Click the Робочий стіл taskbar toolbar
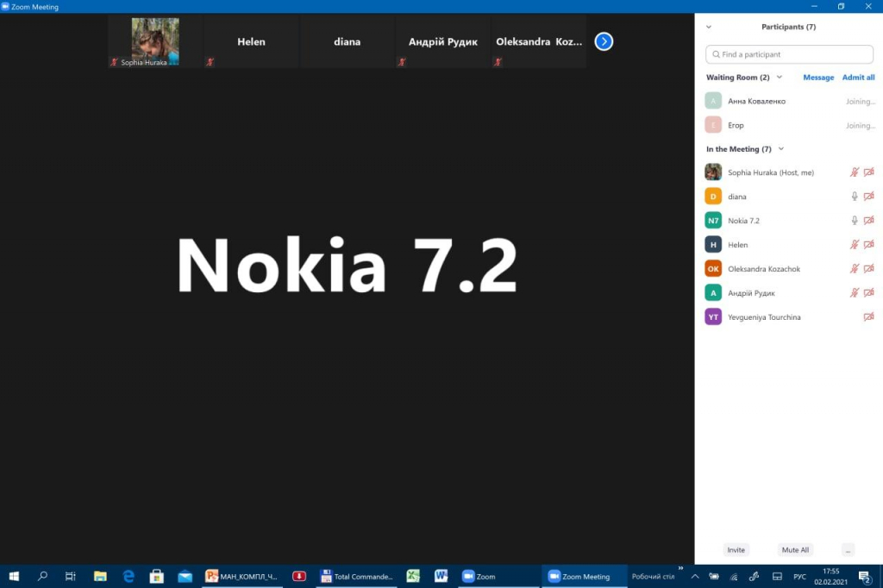The width and height of the screenshot is (883, 588). [x=654, y=577]
